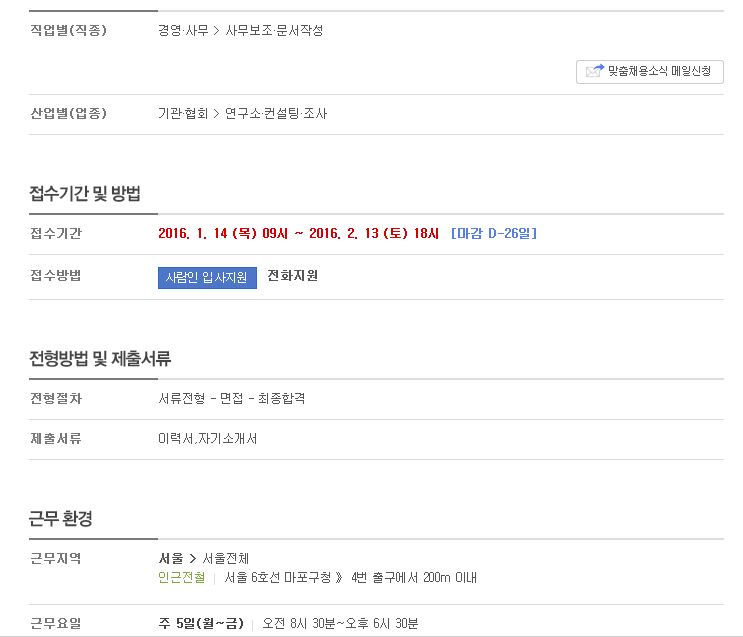Open 연구소·컨설팅·조사 industry subcategory
The image size is (743, 637).
click(276, 114)
